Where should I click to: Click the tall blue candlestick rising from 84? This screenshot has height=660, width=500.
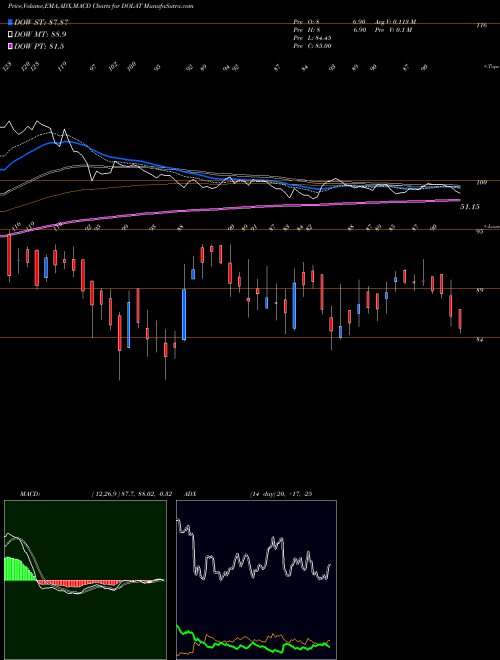click(184, 314)
